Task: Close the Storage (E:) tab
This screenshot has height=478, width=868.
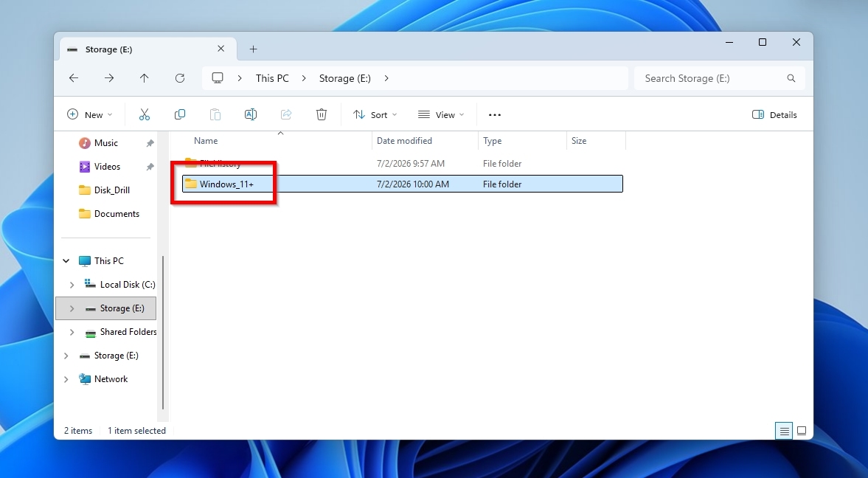Action: [221, 49]
